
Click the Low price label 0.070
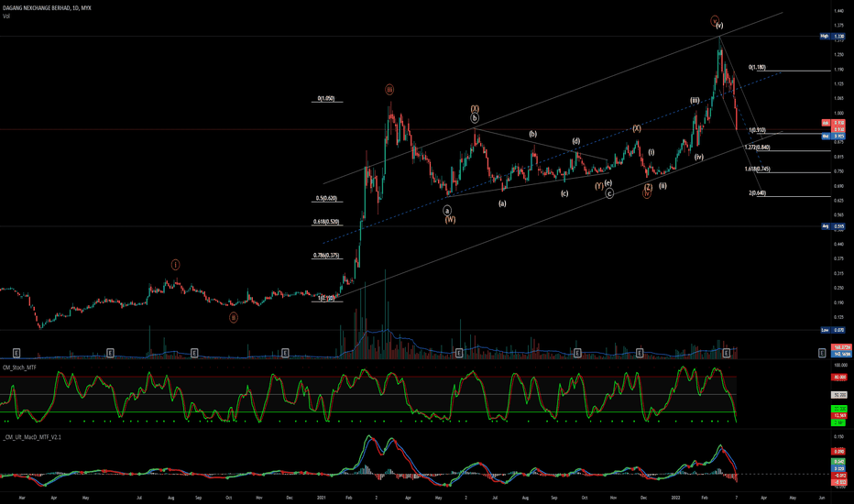[833, 330]
